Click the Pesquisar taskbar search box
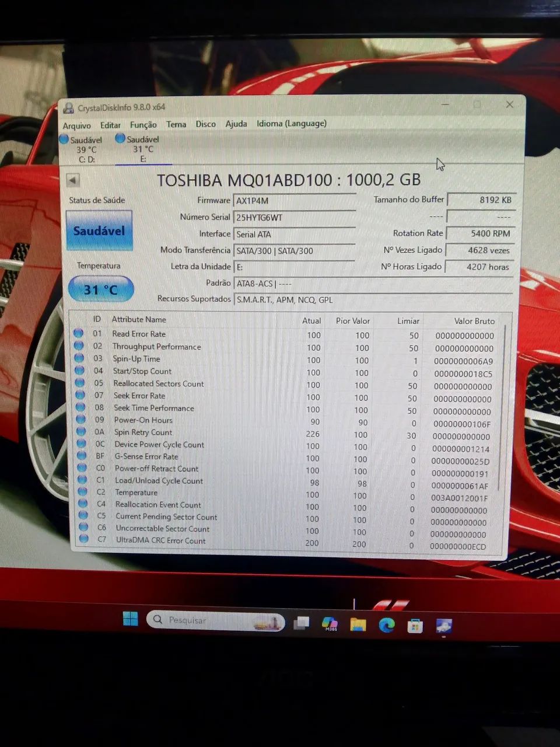Viewport: 560px width, 747px height. 215,620
